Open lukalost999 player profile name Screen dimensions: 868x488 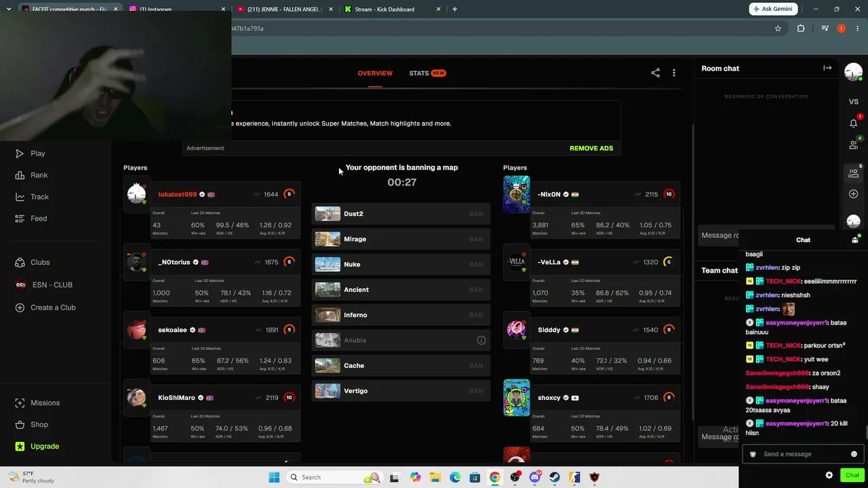[x=178, y=195]
